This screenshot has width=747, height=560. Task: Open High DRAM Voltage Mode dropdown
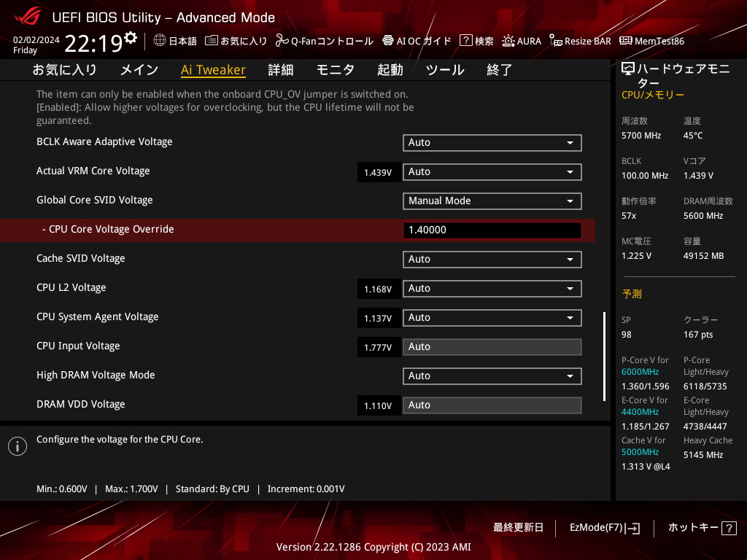coord(492,376)
